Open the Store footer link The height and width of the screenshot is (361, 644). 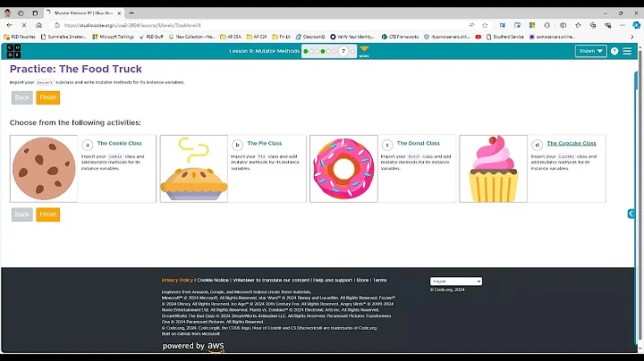coord(362,281)
